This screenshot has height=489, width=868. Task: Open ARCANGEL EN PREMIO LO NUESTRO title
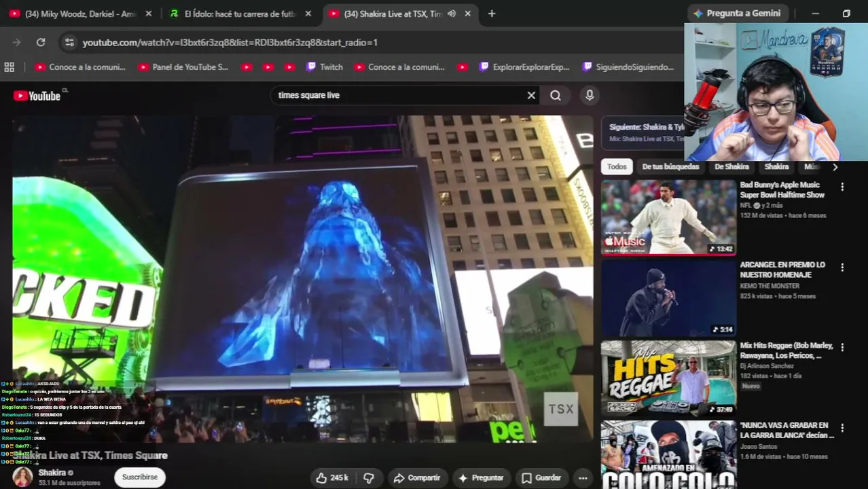tap(782, 270)
